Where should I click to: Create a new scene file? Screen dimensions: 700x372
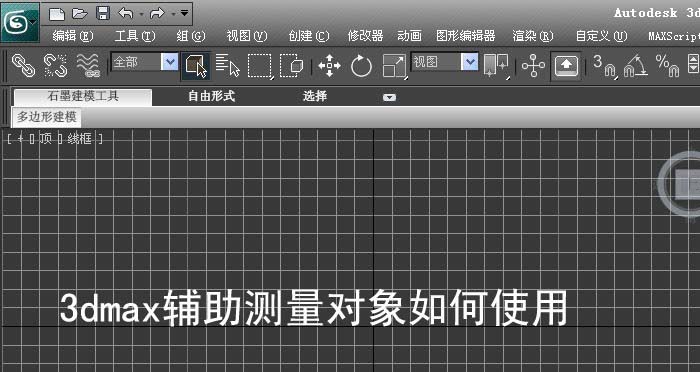coord(57,14)
